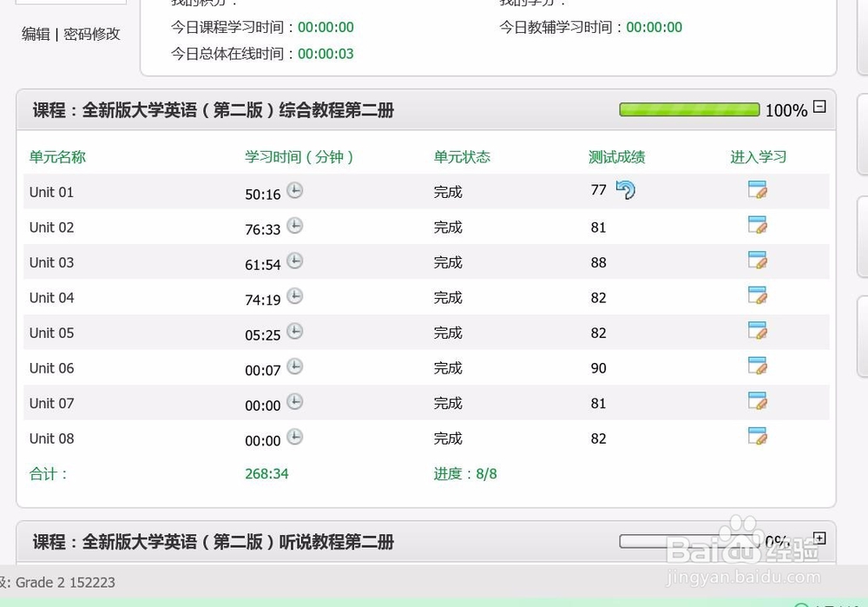Select the Unit 03 row name
The width and height of the screenshot is (868, 607).
(51, 262)
